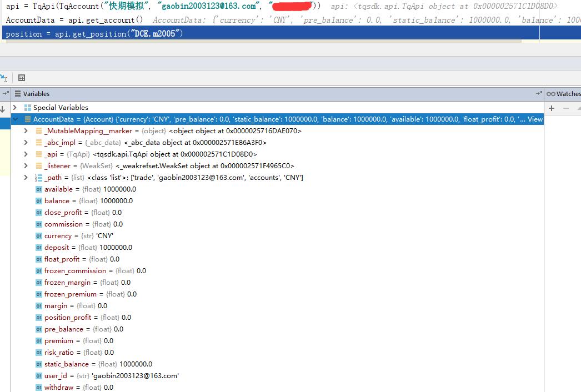Collapse the AccountData variable node
Screen dimensions: 581x392
click(x=15, y=119)
